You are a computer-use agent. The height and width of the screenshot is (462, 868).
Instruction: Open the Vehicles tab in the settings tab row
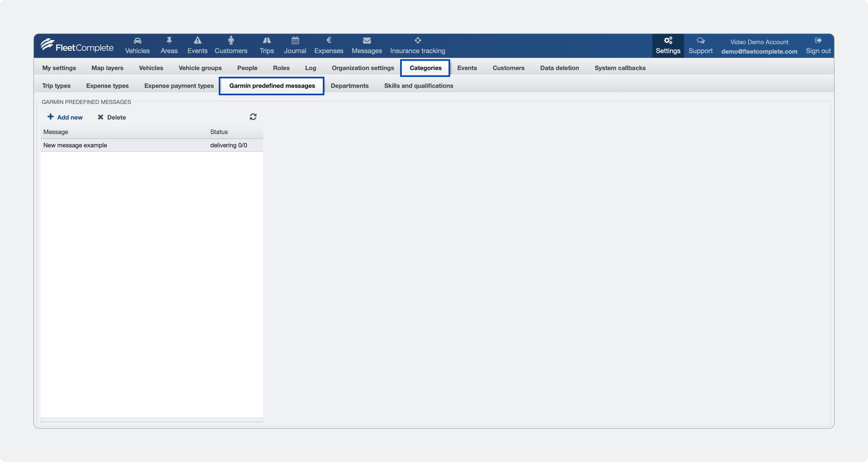(x=151, y=68)
